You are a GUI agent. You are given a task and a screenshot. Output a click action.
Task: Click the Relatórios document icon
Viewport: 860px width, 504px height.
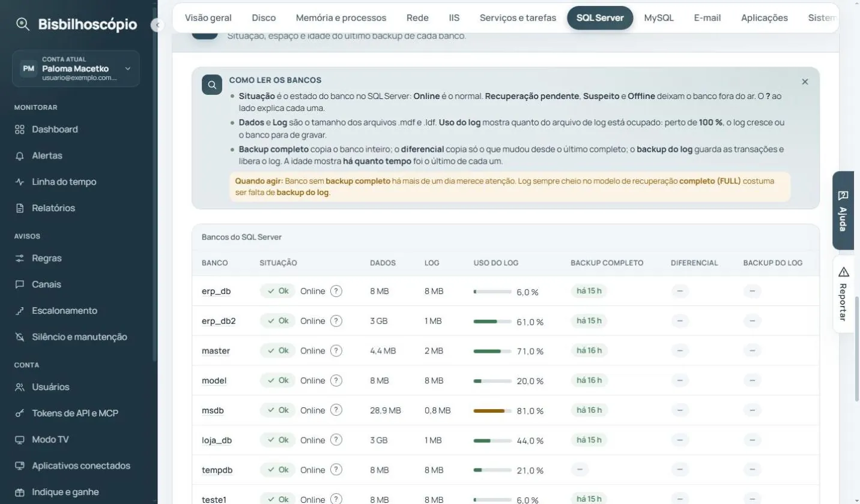coord(20,208)
